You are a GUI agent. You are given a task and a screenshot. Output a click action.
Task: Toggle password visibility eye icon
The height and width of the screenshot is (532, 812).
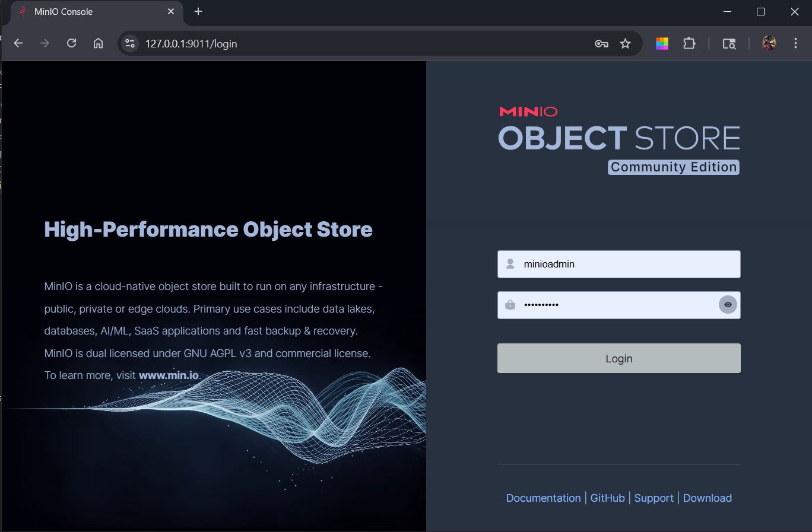coord(728,305)
